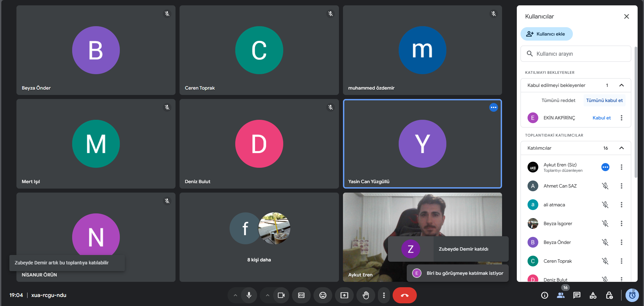Click the present screen icon

(x=344, y=295)
